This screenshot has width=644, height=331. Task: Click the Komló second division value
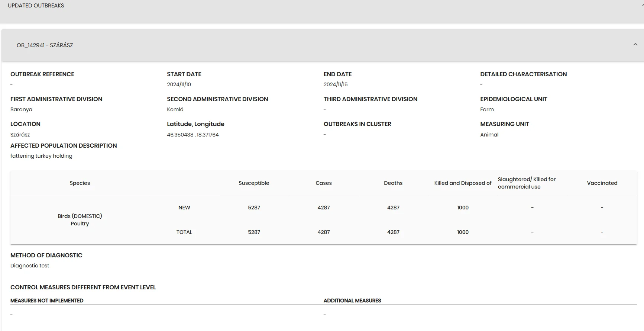pos(175,109)
